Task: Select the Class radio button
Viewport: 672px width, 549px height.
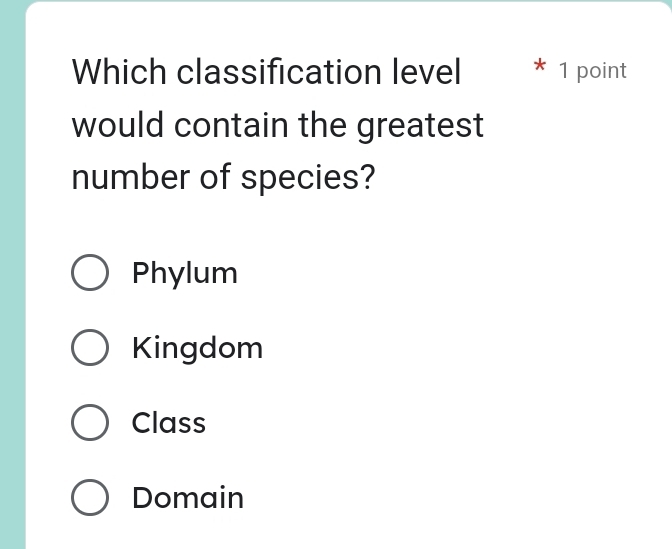Action: [90, 423]
